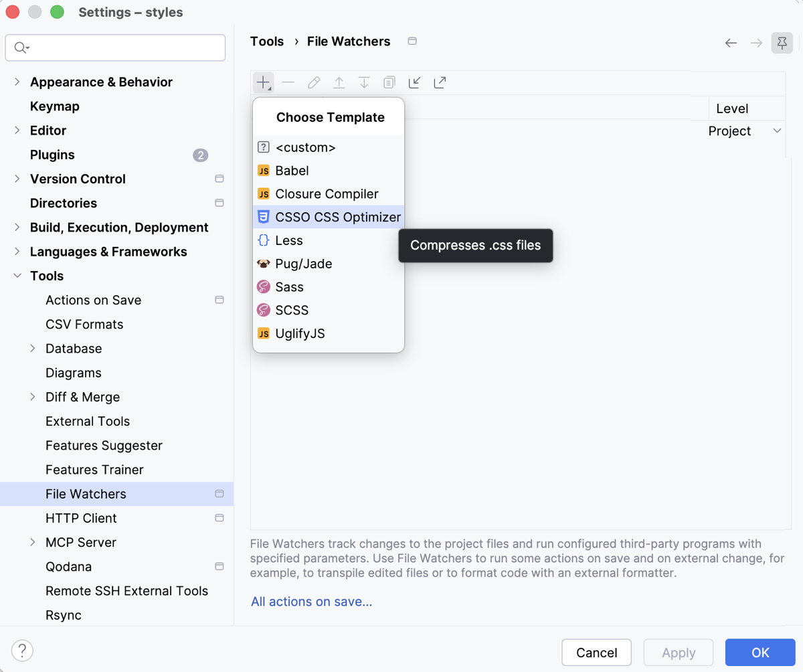803x672 pixels.
Task: Click the Import watchers icon
Action: pyautogui.click(x=415, y=83)
